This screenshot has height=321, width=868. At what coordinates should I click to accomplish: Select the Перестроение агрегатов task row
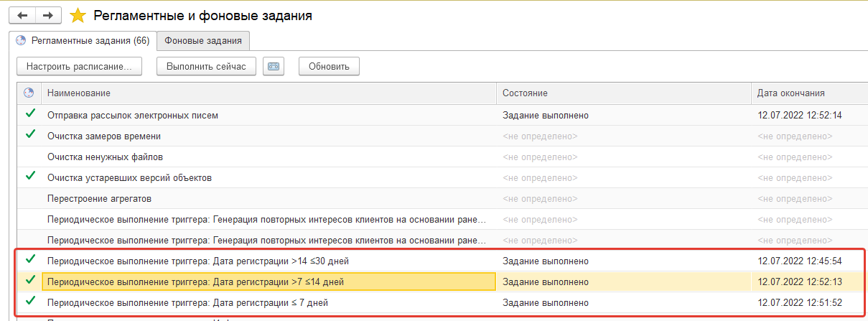(99, 198)
